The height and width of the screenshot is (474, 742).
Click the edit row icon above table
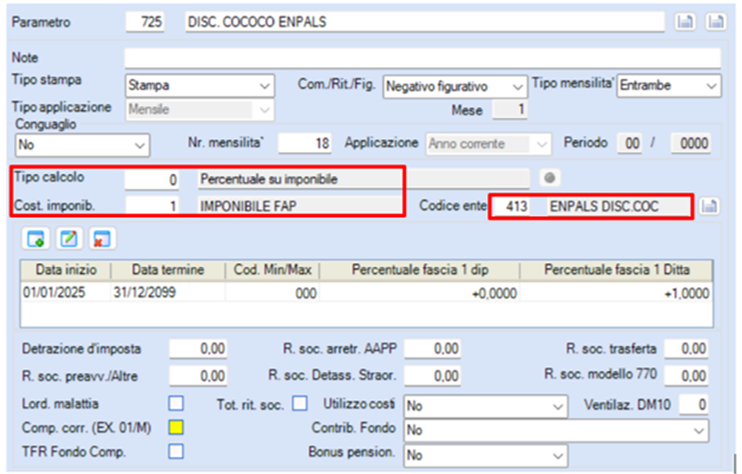click(69, 239)
